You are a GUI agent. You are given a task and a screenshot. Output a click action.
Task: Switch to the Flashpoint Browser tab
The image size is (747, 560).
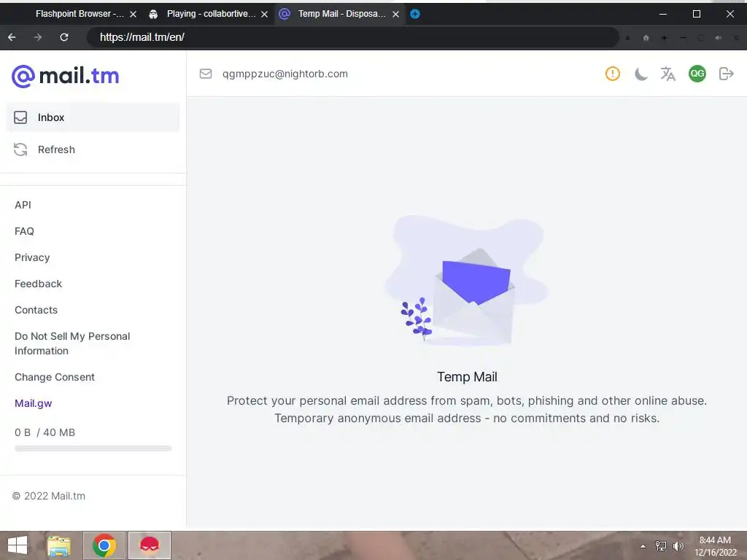click(79, 14)
